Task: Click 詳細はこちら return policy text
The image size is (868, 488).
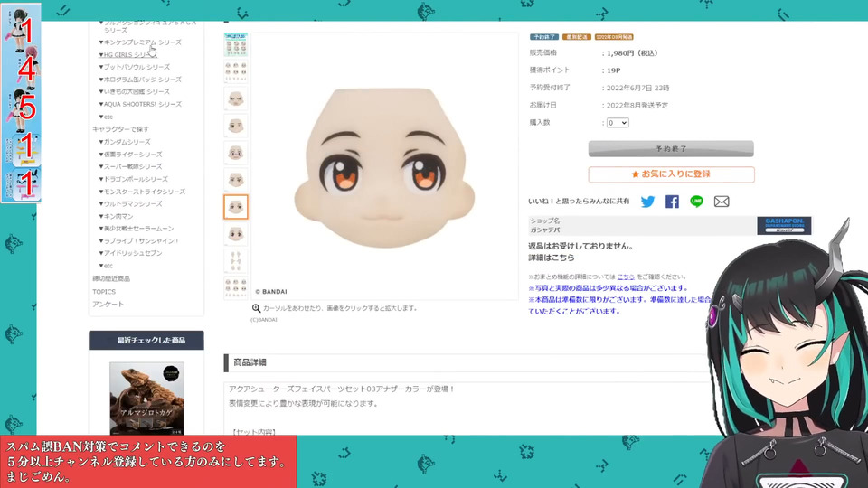Action: 552,258
